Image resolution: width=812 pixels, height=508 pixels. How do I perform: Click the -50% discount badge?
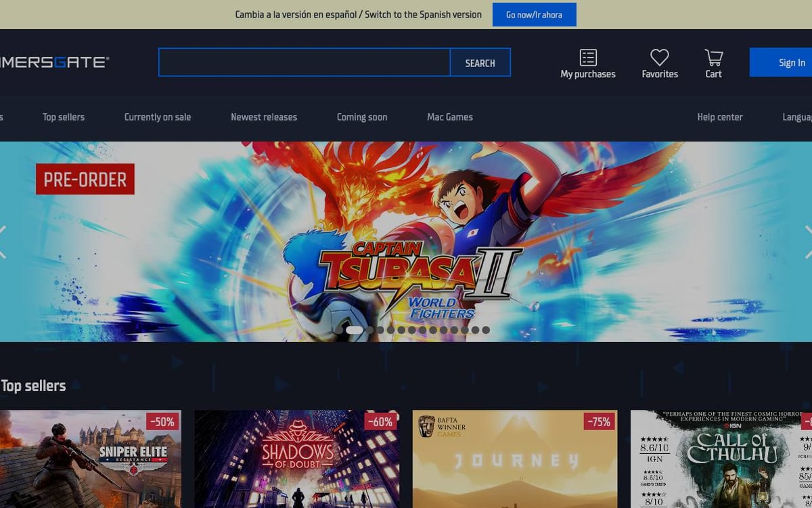pyautogui.click(x=162, y=422)
